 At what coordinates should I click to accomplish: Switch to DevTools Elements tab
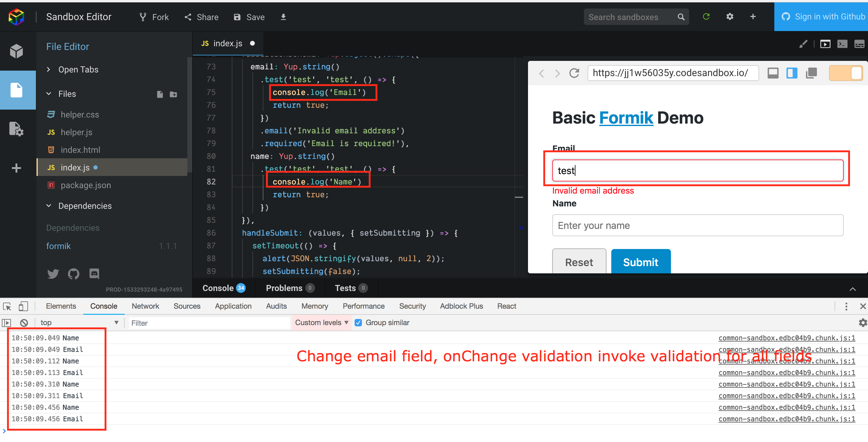(61, 306)
